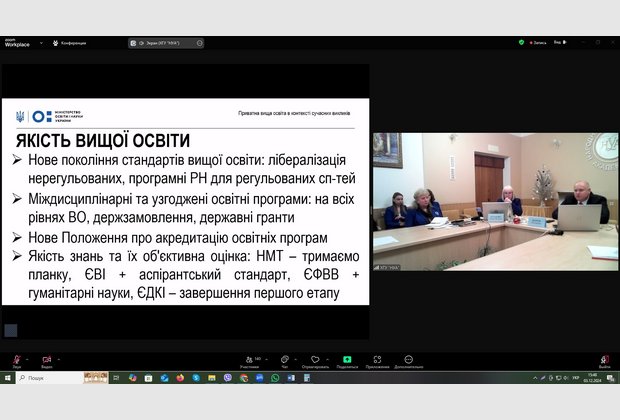This screenshot has height=420, width=620.
Task: Switch to the Conferences tab
Action: (70, 43)
